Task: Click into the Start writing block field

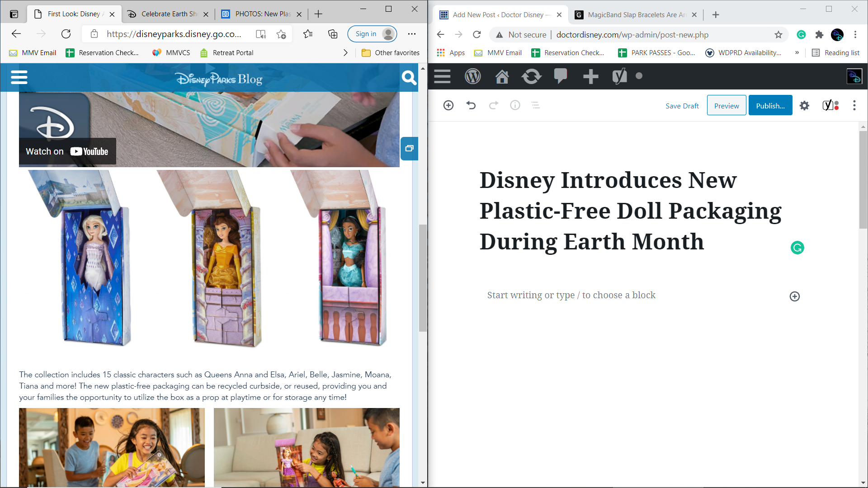Action: (633, 296)
